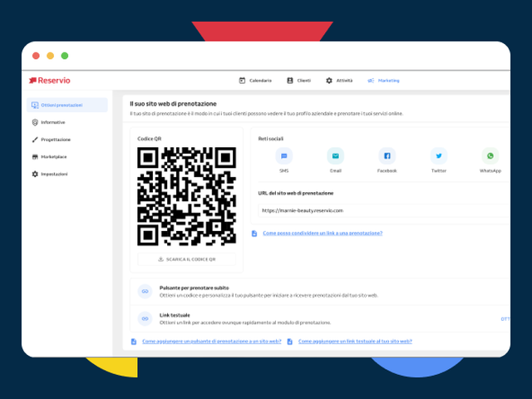
Task: Select Informative in the sidebar
Action: coord(67,122)
